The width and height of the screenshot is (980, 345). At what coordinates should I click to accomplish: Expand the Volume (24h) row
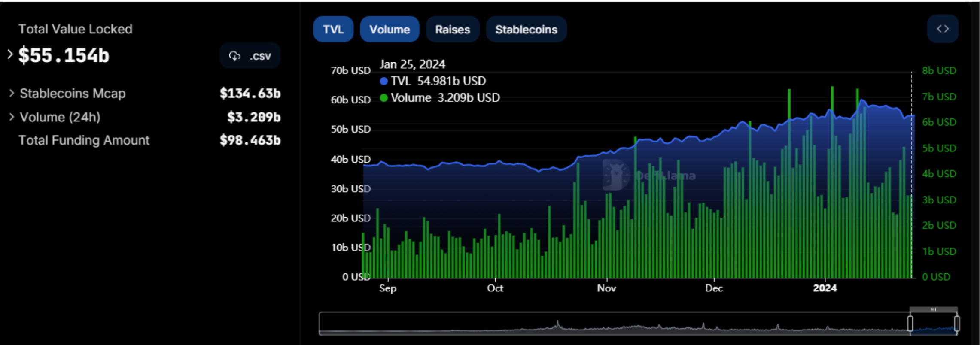click(12, 117)
